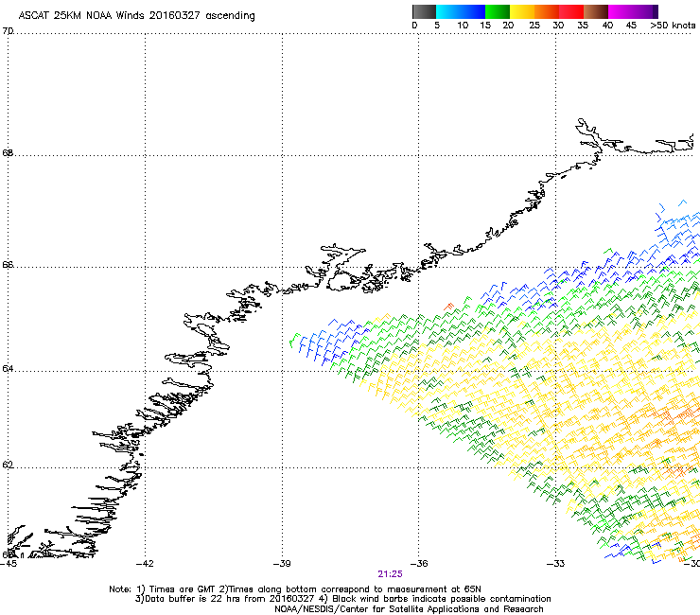The height and width of the screenshot is (615, 700).
Task: Click the magenta 40-45 knots color segment
Action: [621, 11]
